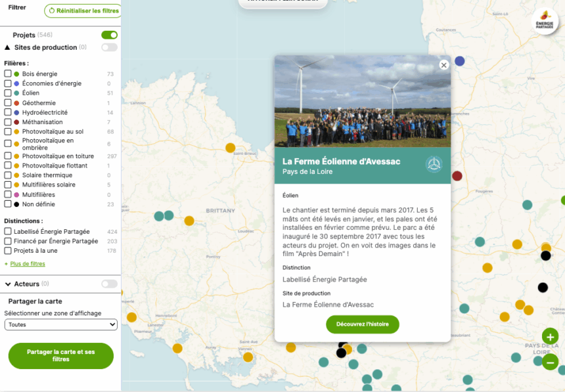
Task: Check the Éolien filter checkbox
Action: 8,93
